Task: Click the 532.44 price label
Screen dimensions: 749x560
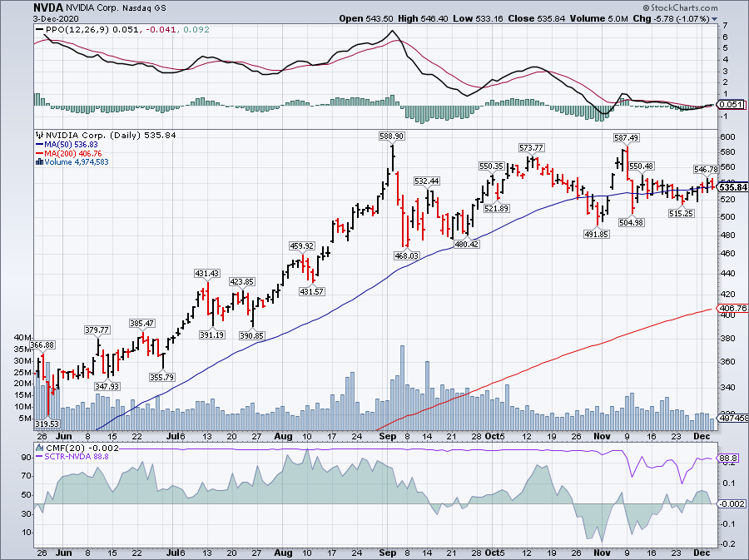Action: 427,181
